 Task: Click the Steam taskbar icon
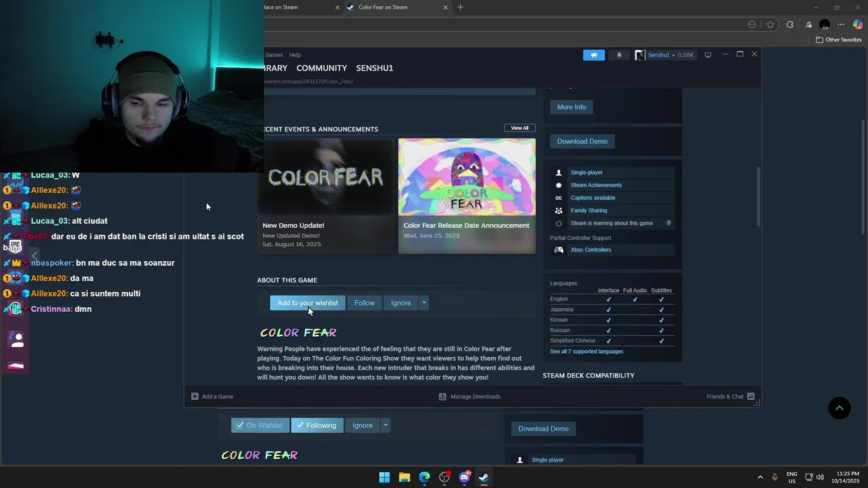[484, 477]
